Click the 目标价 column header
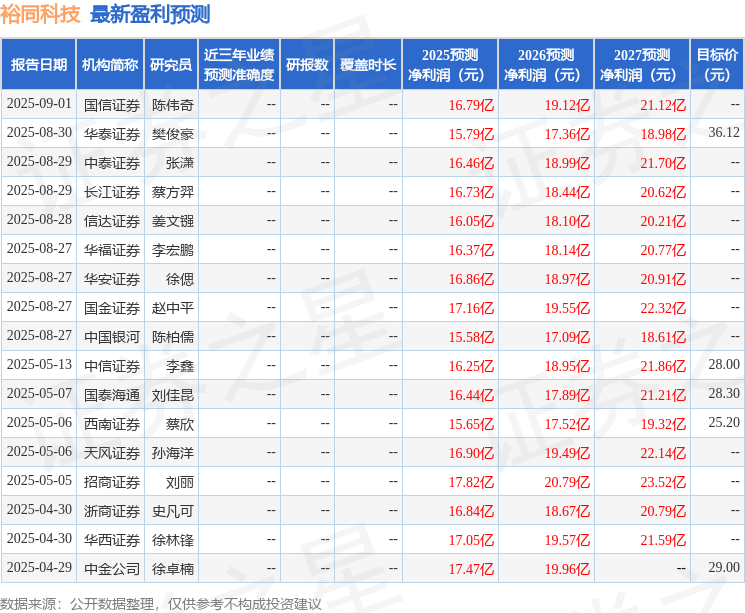 click(x=717, y=65)
